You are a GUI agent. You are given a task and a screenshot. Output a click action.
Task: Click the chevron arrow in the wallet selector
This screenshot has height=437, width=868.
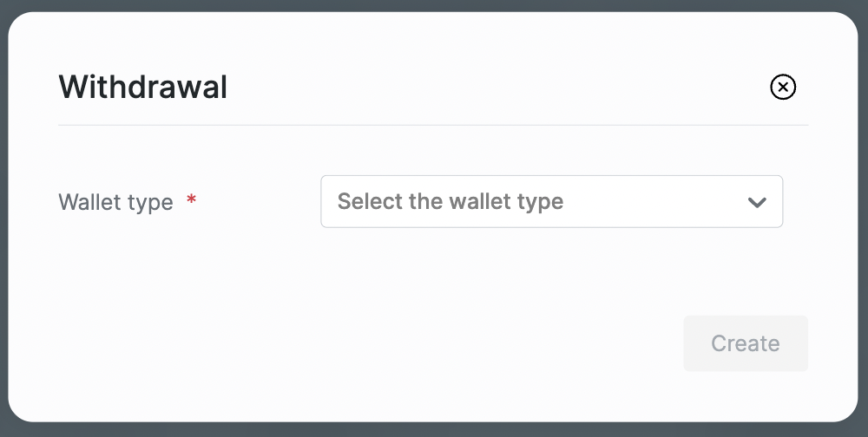click(x=757, y=202)
